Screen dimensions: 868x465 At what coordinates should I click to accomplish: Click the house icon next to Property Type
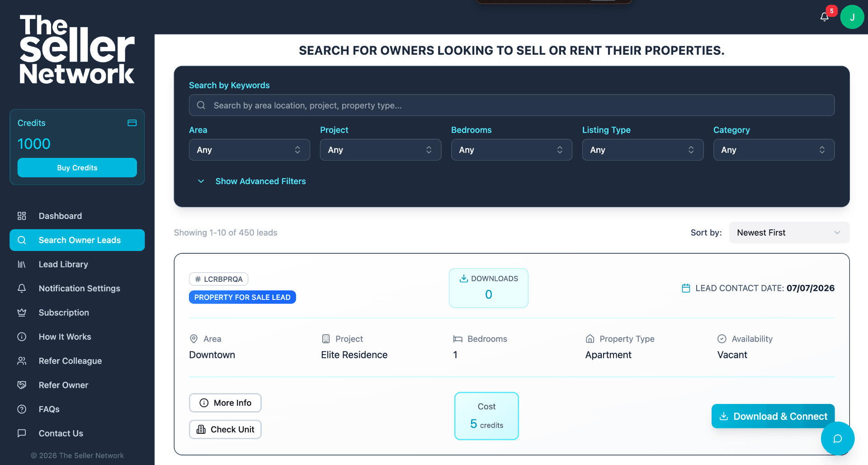590,339
